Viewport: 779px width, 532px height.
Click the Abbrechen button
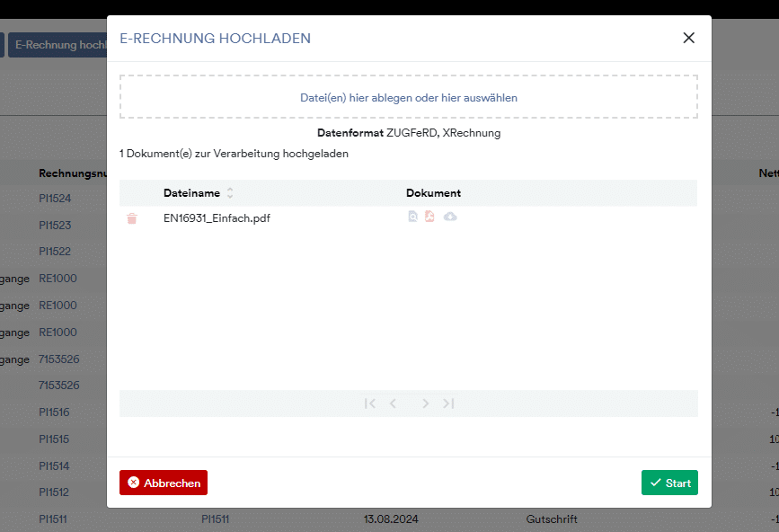point(164,483)
